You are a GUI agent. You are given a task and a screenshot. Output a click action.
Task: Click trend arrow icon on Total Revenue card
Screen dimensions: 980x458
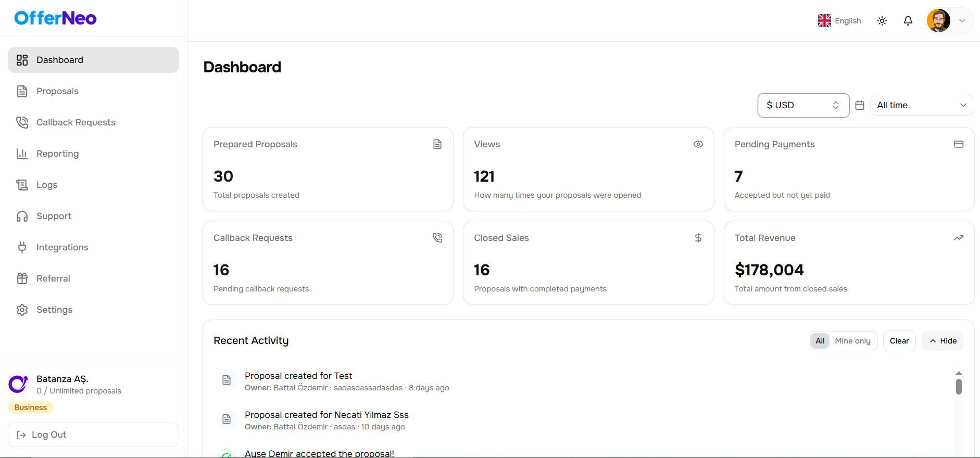click(959, 238)
